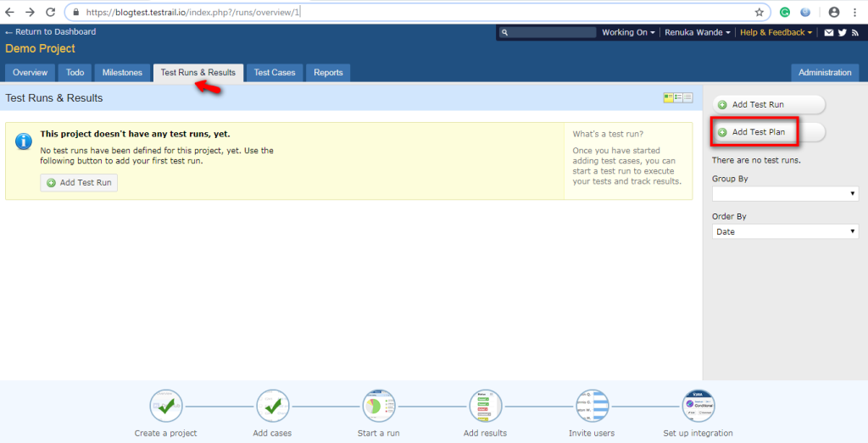Switch to the medium list view toggle

(x=678, y=98)
